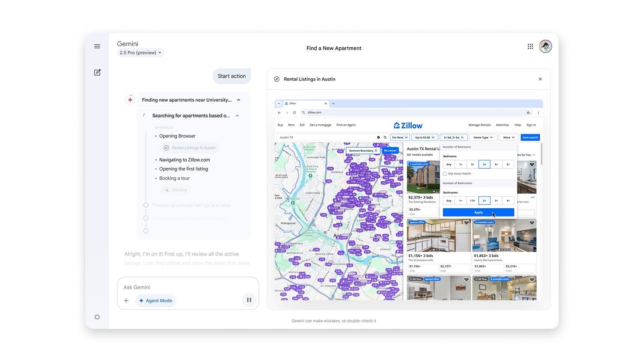Select 2+ bedrooms option
The image size is (644, 362).
point(472,164)
